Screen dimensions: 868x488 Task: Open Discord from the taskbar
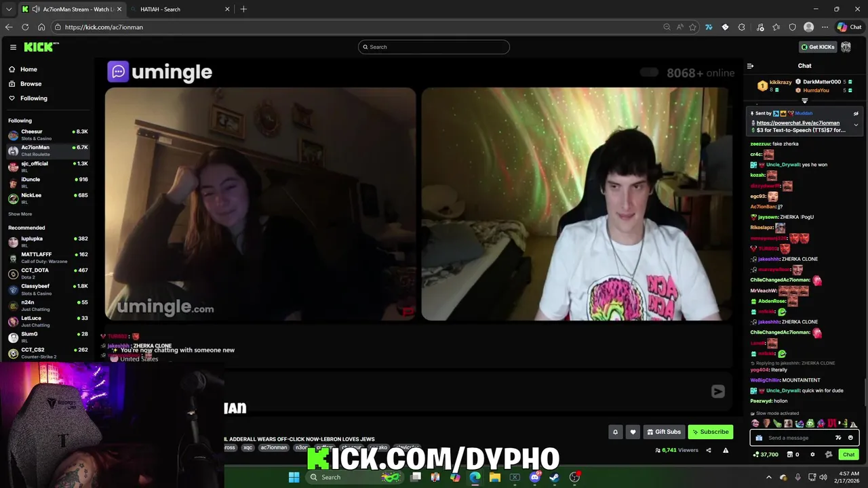pyautogui.click(x=534, y=477)
